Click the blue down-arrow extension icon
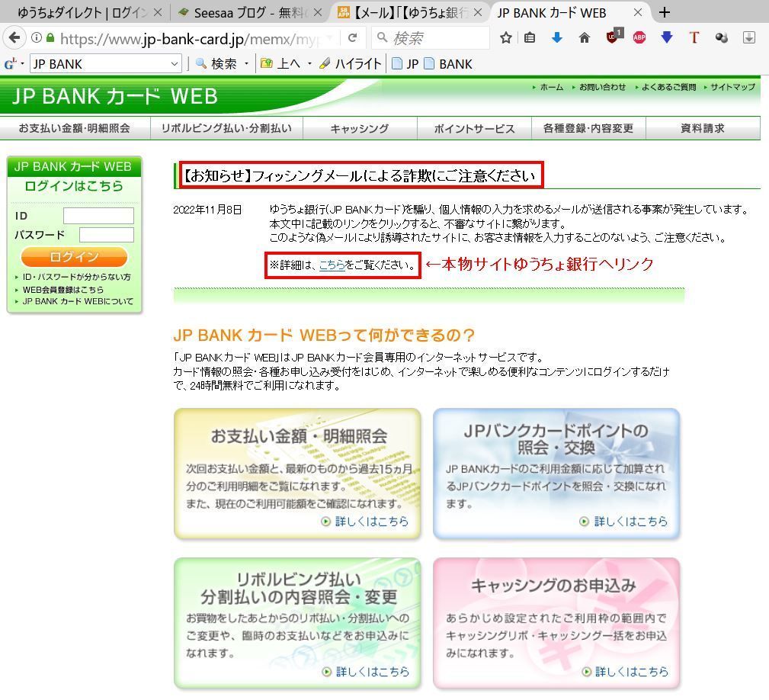The width and height of the screenshot is (769, 700). [667, 37]
